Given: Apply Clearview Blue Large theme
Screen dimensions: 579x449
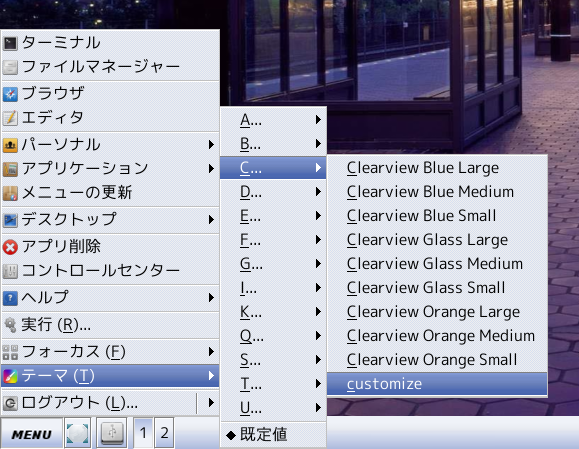Looking at the screenshot, I should tap(437, 168).
